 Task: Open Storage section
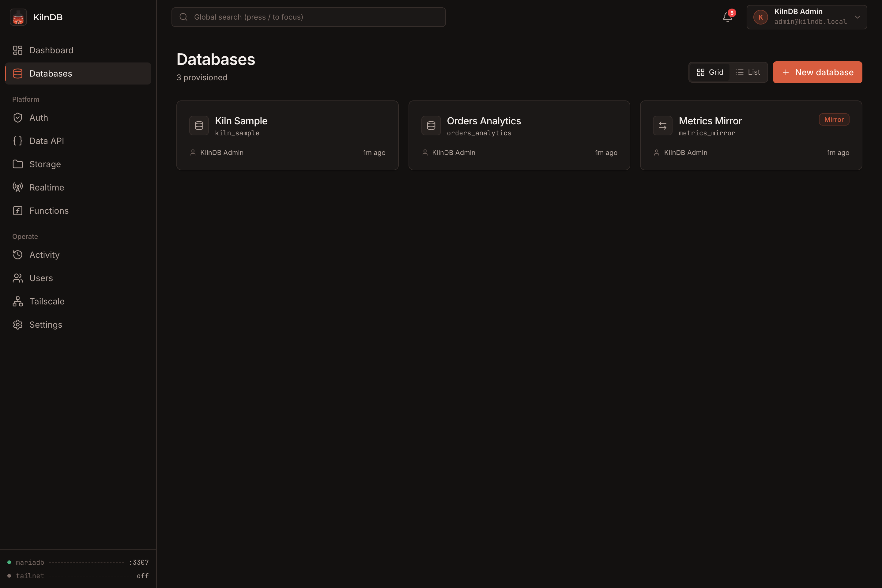(x=78, y=164)
